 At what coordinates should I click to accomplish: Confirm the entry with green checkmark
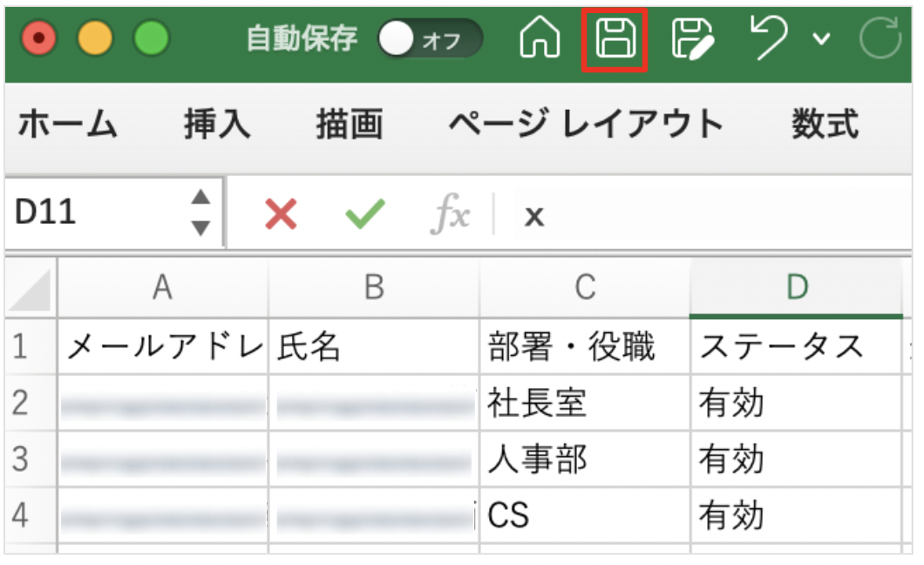tap(365, 214)
